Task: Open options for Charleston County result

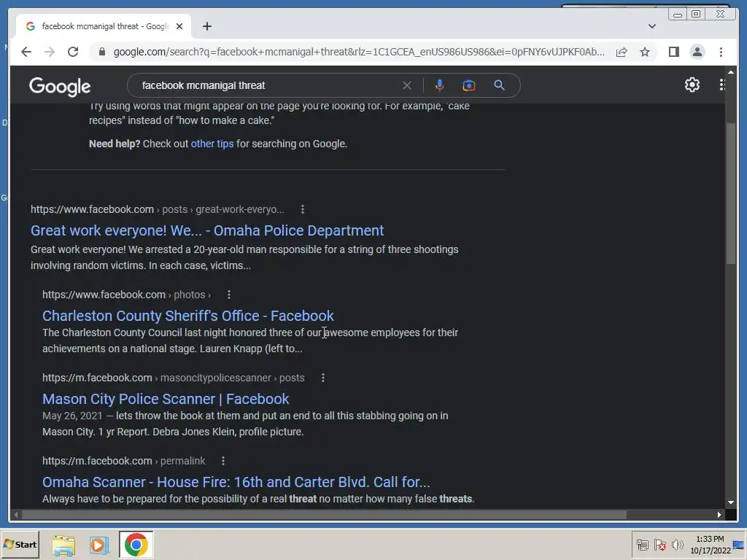Action: [229, 295]
